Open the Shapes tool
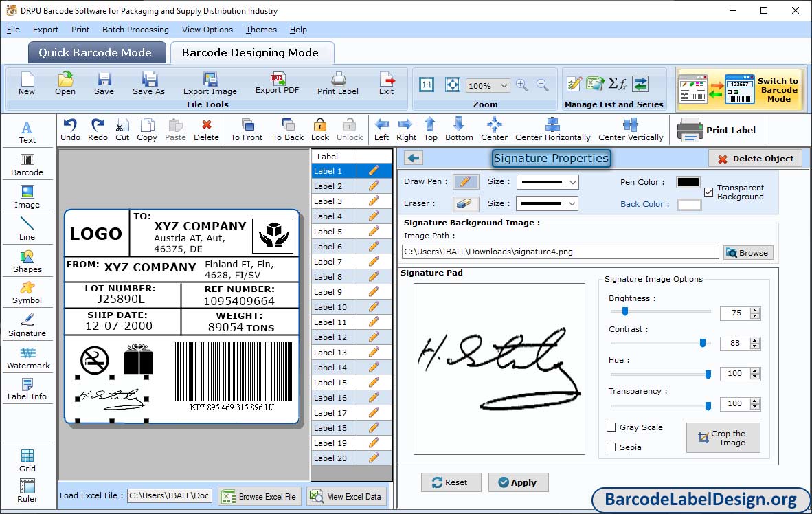The height and width of the screenshot is (514, 812). click(x=27, y=262)
